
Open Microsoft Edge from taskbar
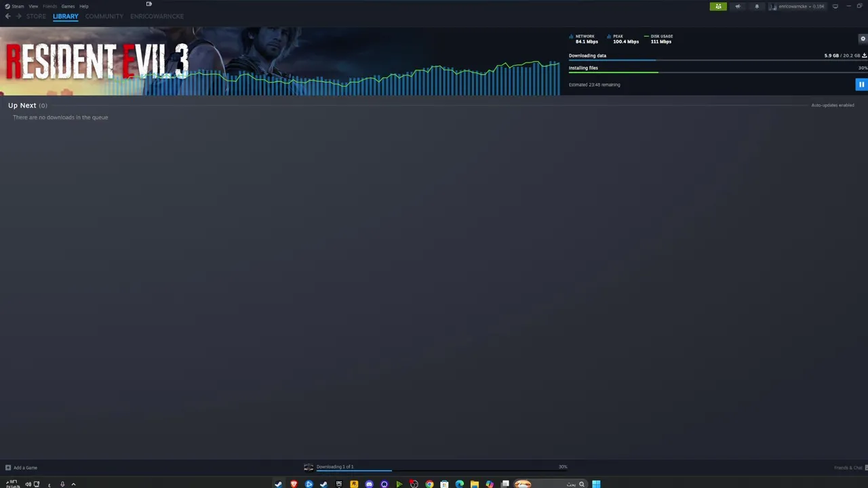point(459,484)
